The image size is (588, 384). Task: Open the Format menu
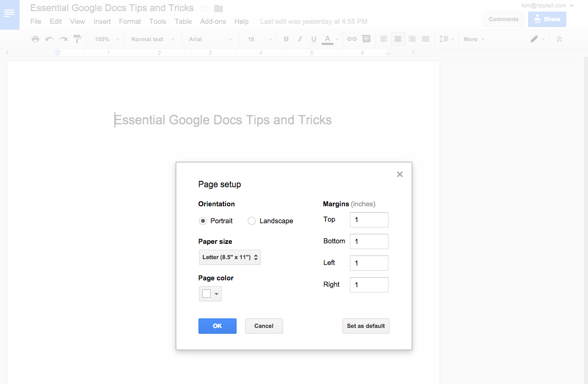(130, 21)
